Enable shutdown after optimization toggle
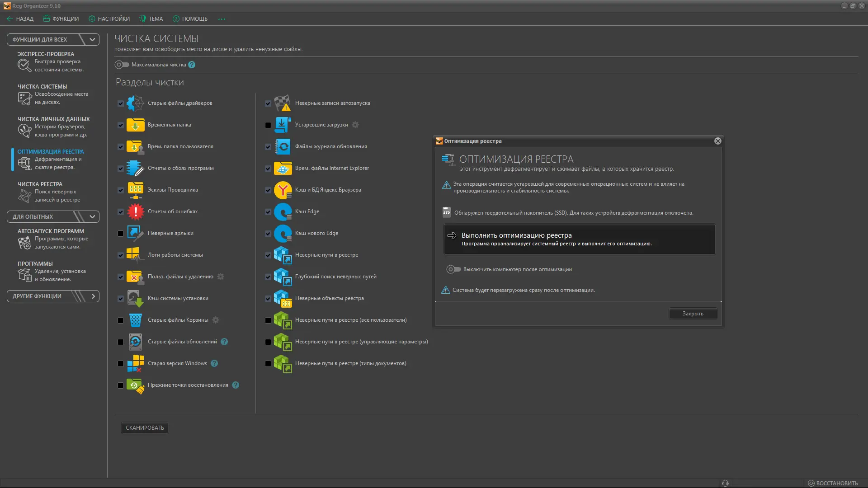The image size is (868, 488). click(453, 269)
